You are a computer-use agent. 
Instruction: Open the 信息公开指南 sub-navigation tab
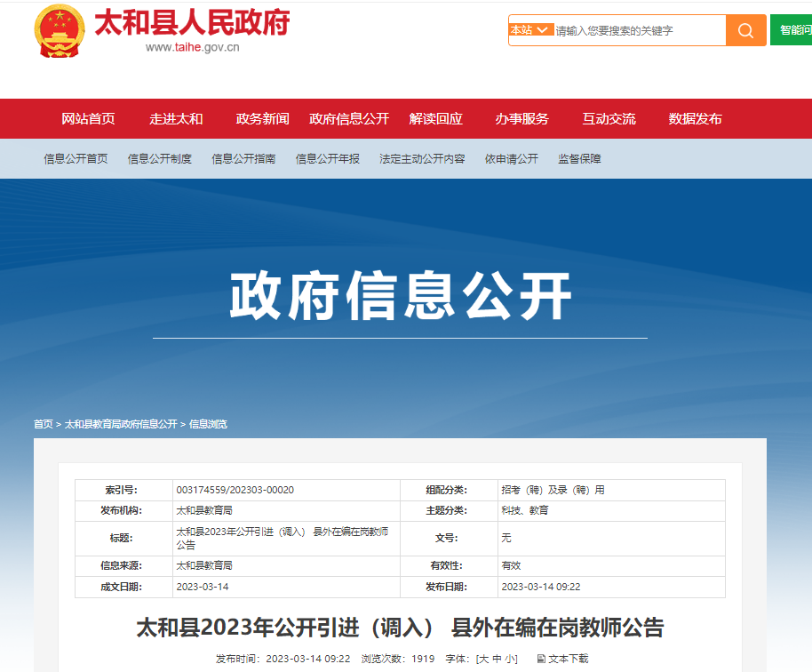(243, 159)
